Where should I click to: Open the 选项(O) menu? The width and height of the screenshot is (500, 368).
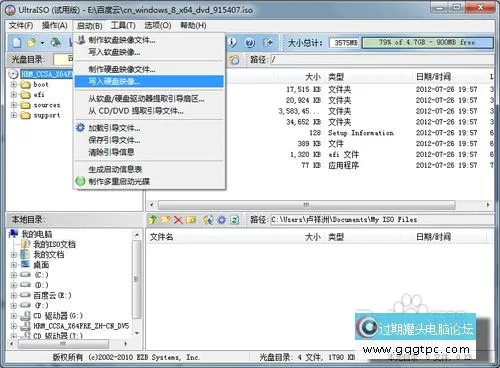click(158, 26)
